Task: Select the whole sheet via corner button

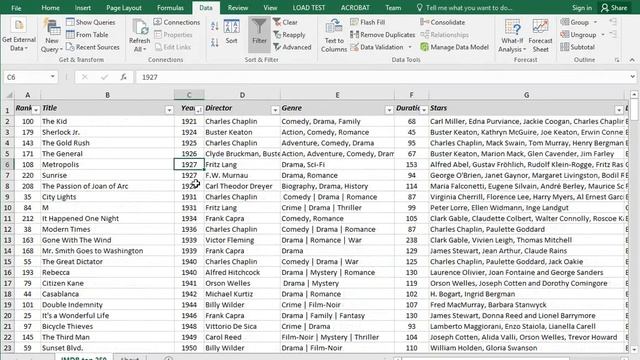Action: (8, 95)
